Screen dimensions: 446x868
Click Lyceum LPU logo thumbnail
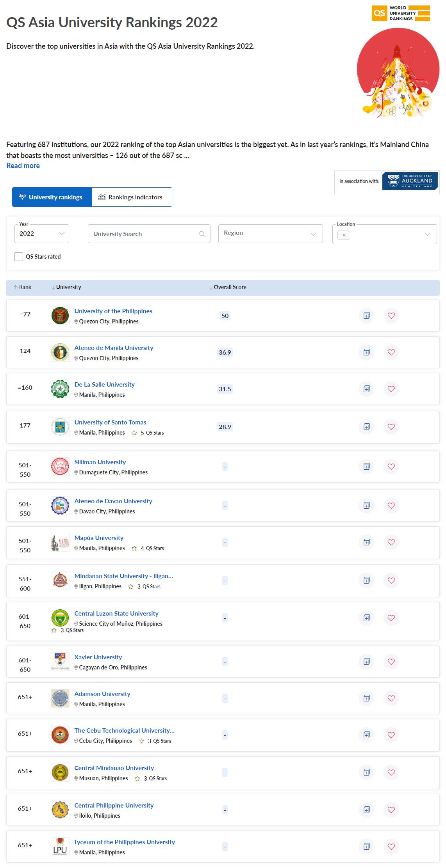pos(60,847)
